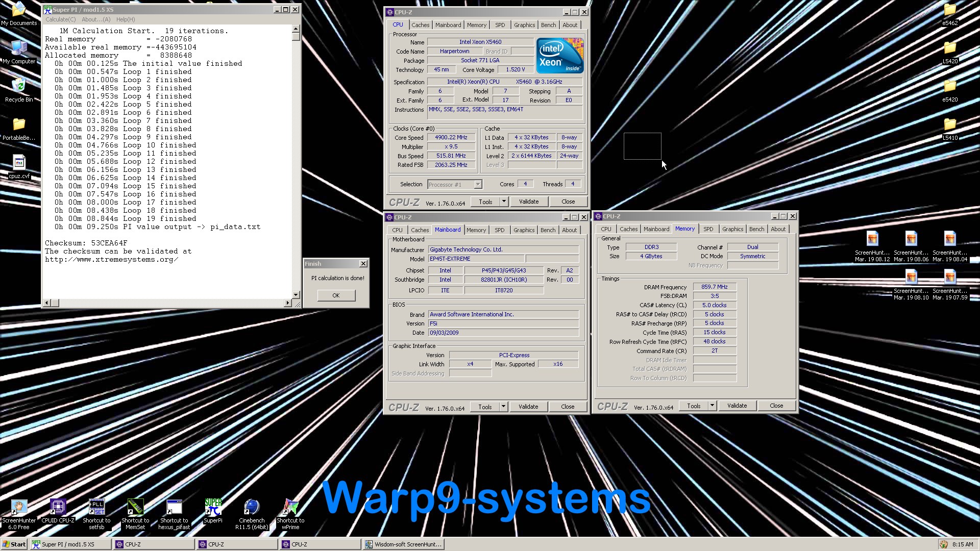Launch Shortcut to wPrime icon
Screen dimensions: 980x551
coord(290,514)
